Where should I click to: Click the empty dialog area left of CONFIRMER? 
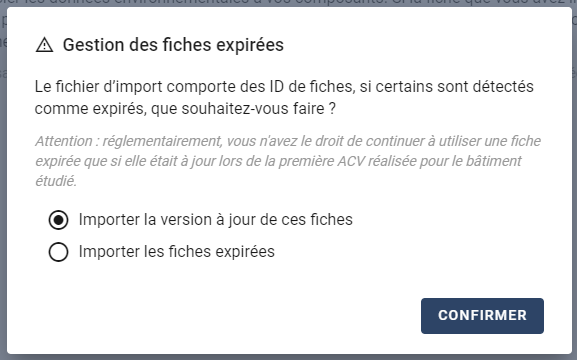[x=228, y=316]
